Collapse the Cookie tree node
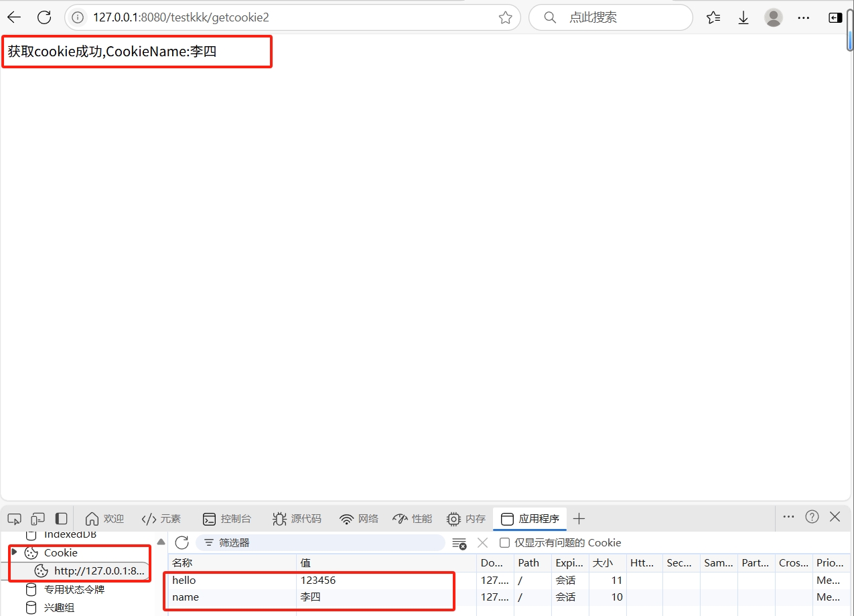Screen dimensions: 854x616 pyautogui.click(x=14, y=552)
